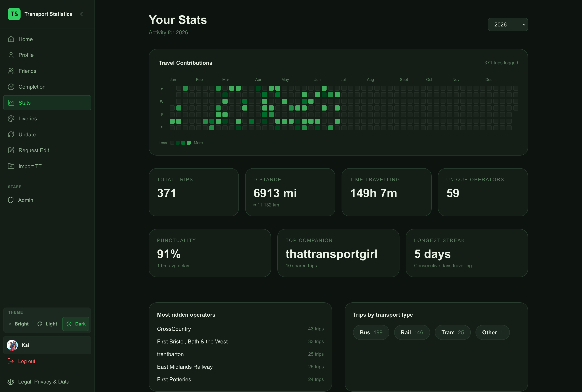Select the Dark theme option
The height and width of the screenshot is (392, 582).
tap(76, 324)
